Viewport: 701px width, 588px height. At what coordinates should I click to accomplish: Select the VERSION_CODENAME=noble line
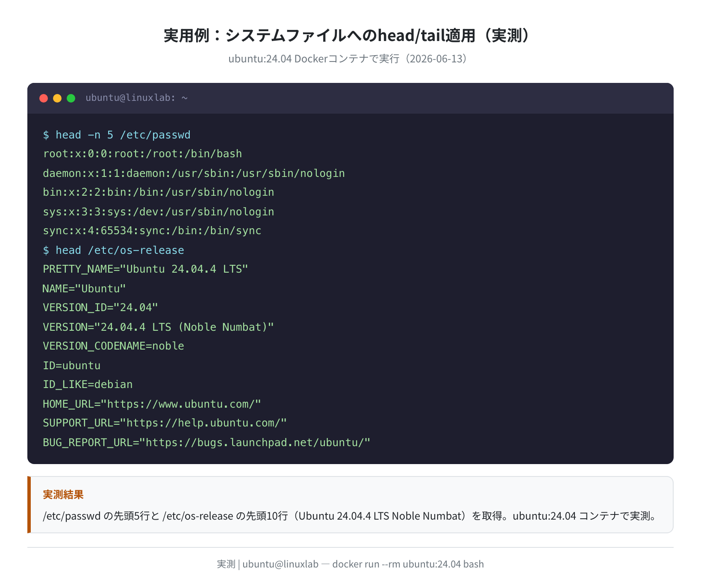[x=113, y=346]
